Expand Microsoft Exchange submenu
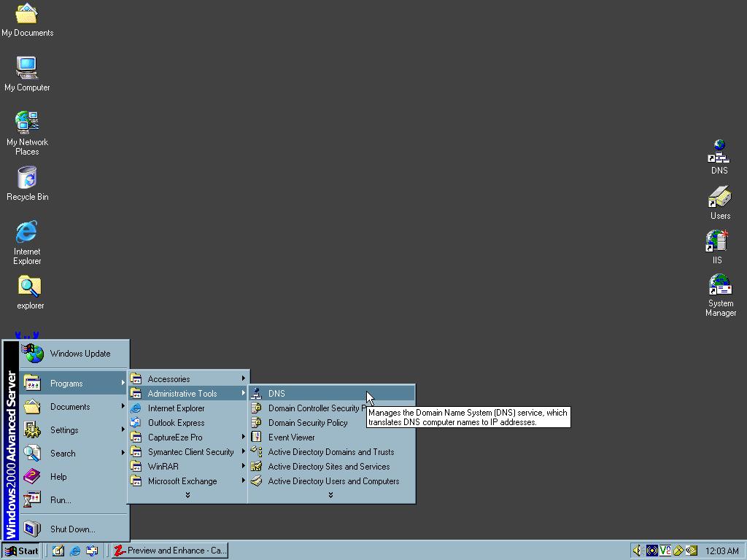The image size is (747, 560). pos(188,481)
